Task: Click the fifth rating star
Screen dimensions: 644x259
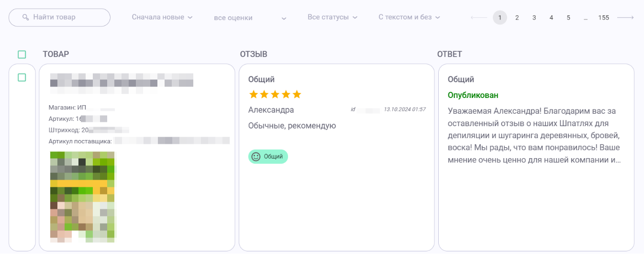Action: pos(297,95)
